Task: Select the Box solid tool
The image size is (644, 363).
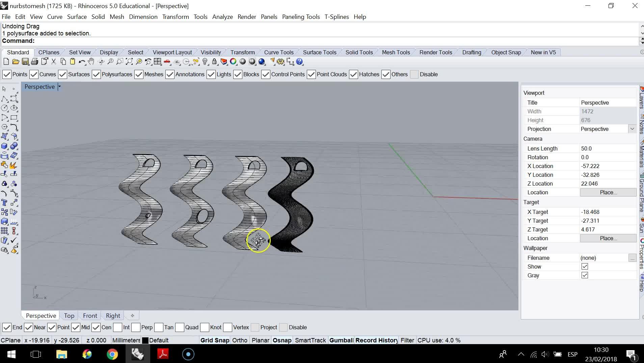Action: 4,146
